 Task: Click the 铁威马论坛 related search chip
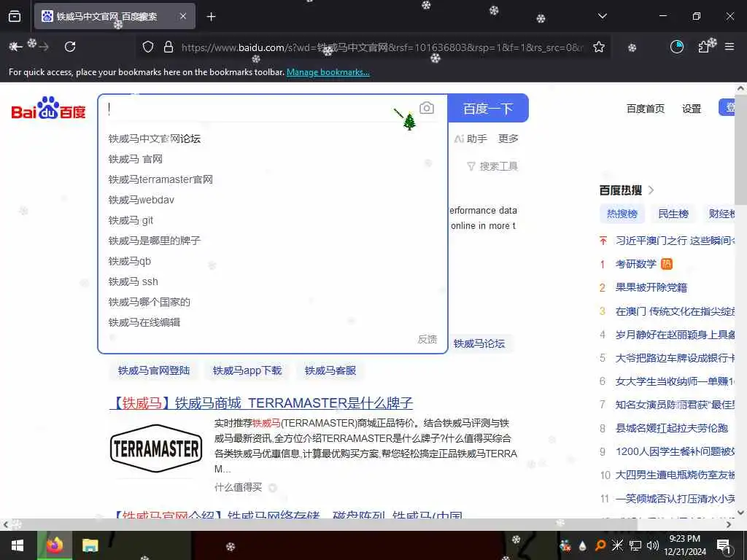[x=479, y=344]
